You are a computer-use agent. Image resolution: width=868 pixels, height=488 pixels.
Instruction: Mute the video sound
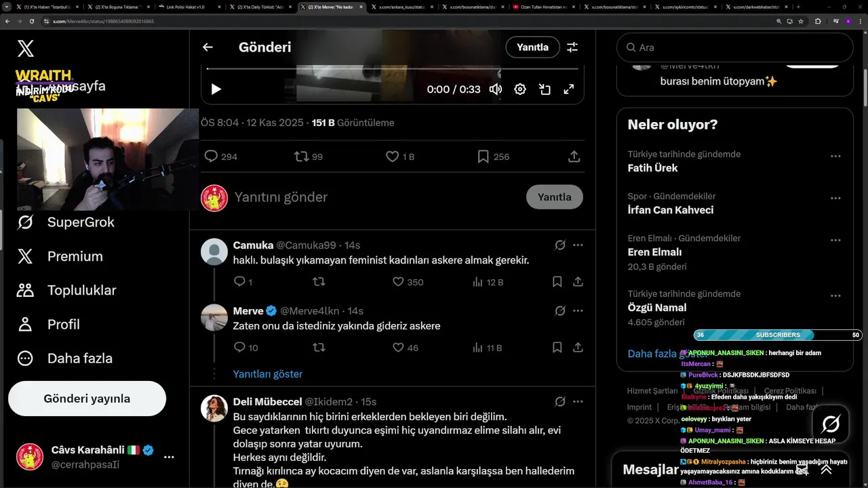496,89
